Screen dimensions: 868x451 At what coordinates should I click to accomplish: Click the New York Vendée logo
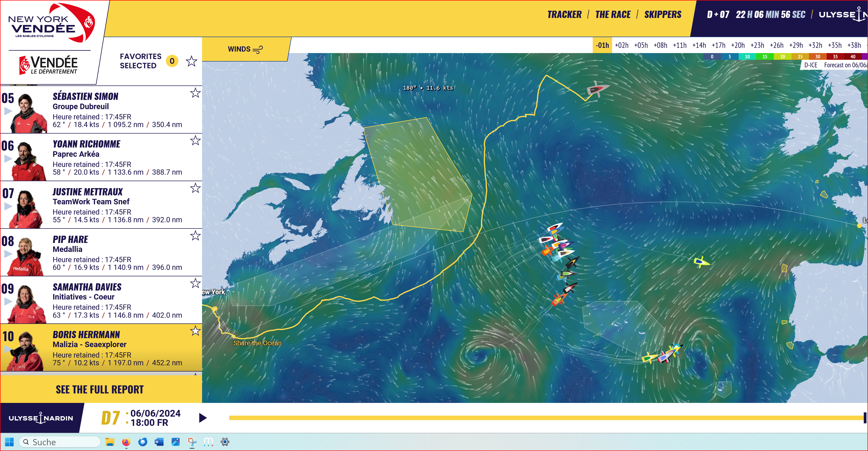(x=51, y=23)
